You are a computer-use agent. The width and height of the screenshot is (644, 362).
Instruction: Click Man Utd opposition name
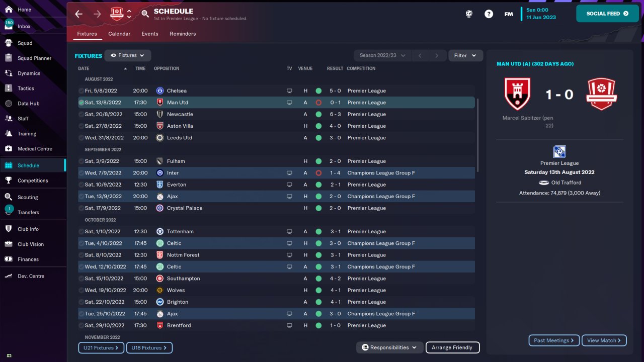[178, 103]
